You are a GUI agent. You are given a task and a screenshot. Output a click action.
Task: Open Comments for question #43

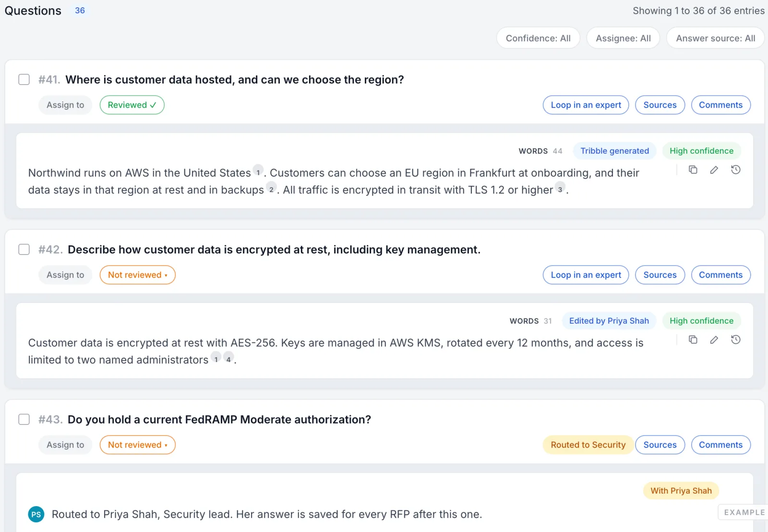click(x=720, y=445)
